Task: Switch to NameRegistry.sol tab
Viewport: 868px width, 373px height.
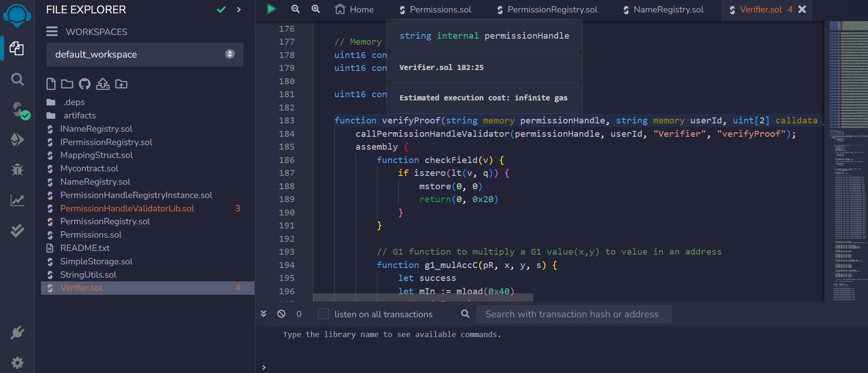Action: 663,10
